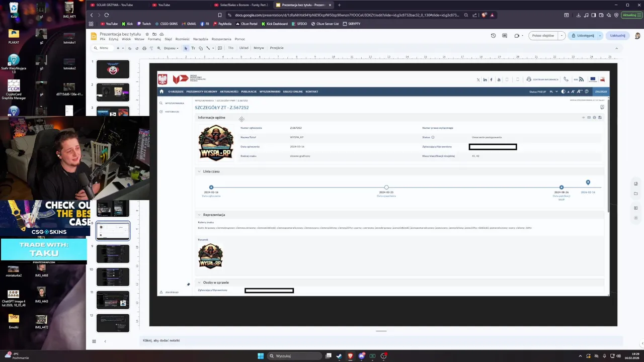Open the Kick Dashboard bookmark

tap(275, 24)
